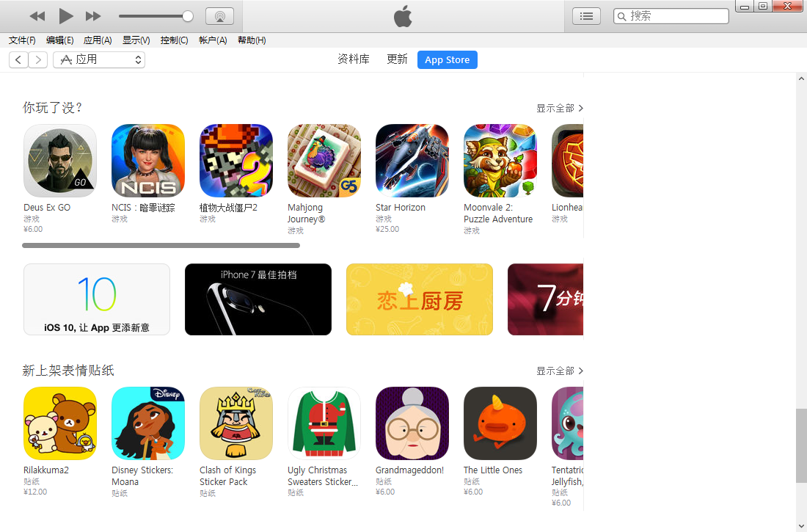Open the NCIS game icon
This screenshot has width=807, height=532.
coord(148,161)
